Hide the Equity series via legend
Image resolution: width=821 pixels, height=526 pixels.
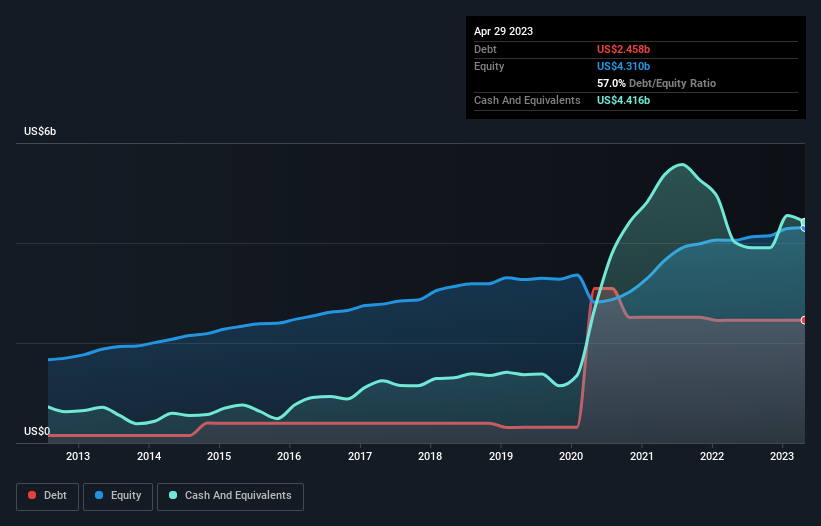pos(118,496)
